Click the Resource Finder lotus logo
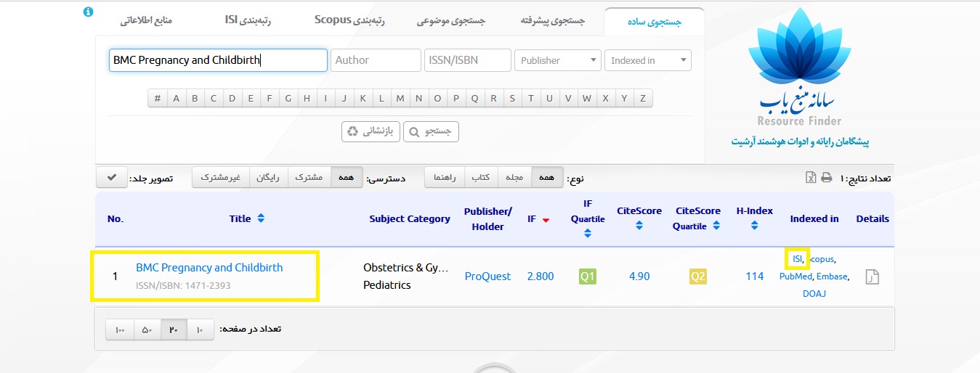980x373 pixels. pos(798,67)
